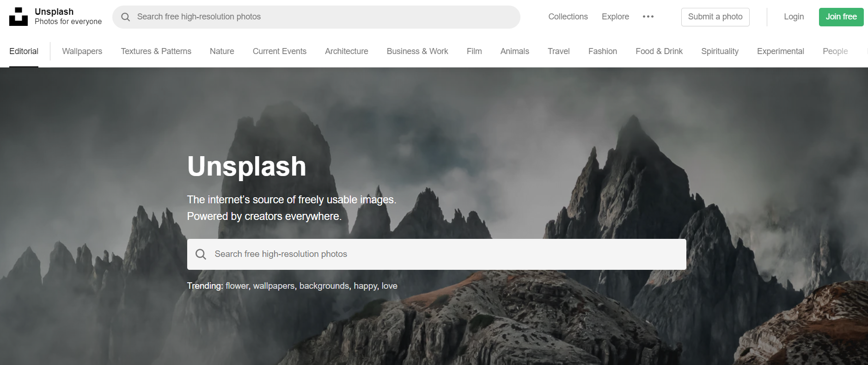Open the Food & Drink category
This screenshot has height=365, width=868.
[659, 51]
